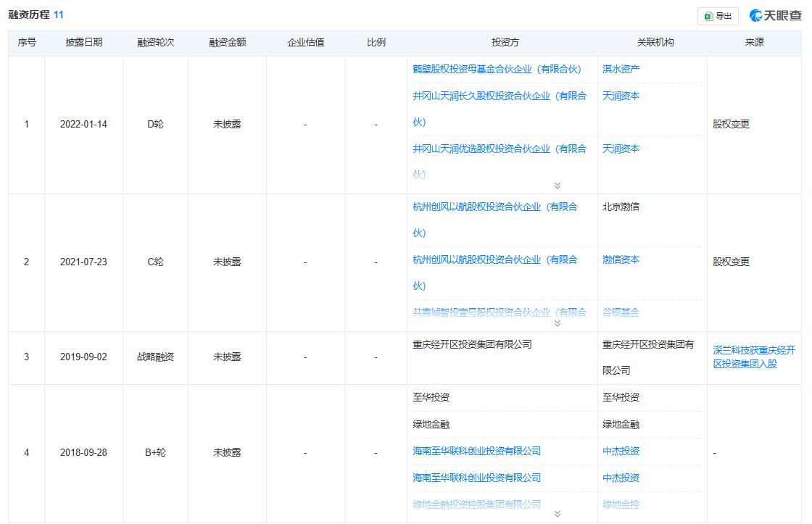Screen dimensions: 812x524
Task: Open 深兰科技获重庆经开区投资集团入股 source link
Action: pos(754,357)
